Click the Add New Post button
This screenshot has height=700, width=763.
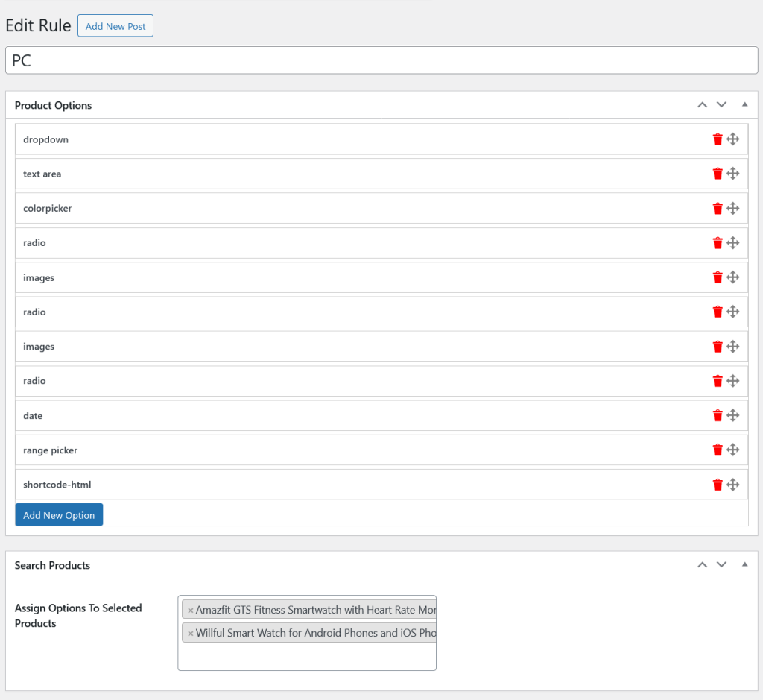click(x=115, y=26)
